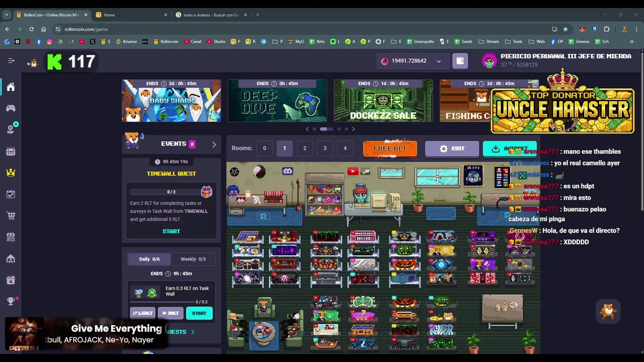Open a new browser tab with plus button
The height and width of the screenshot is (362, 644).
pyautogui.click(x=257, y=15)
